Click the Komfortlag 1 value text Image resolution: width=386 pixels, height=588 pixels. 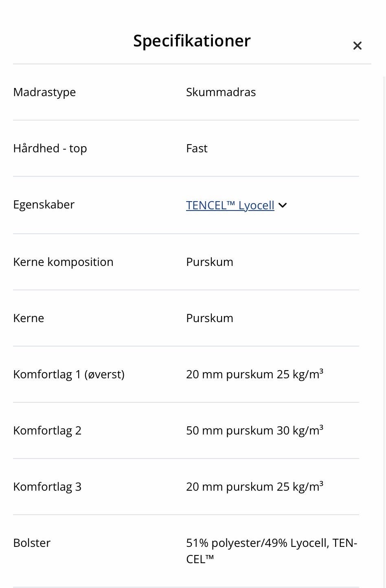254,374
